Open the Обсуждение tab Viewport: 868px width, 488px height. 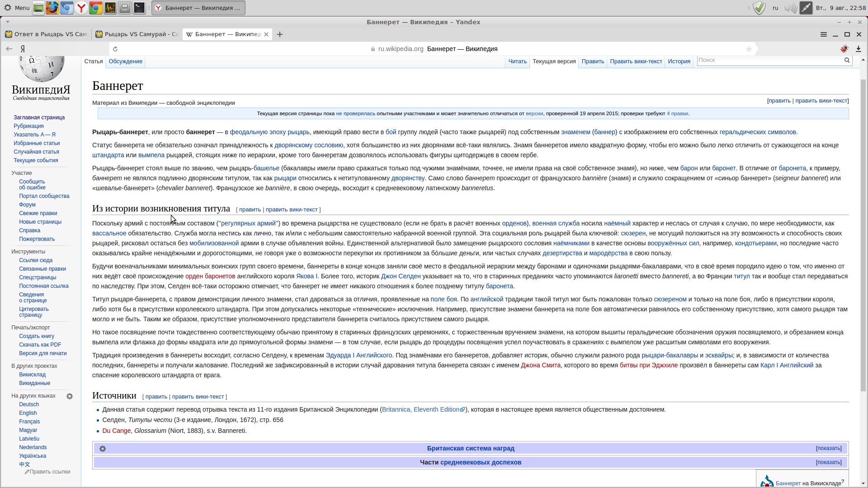(125, 61)
